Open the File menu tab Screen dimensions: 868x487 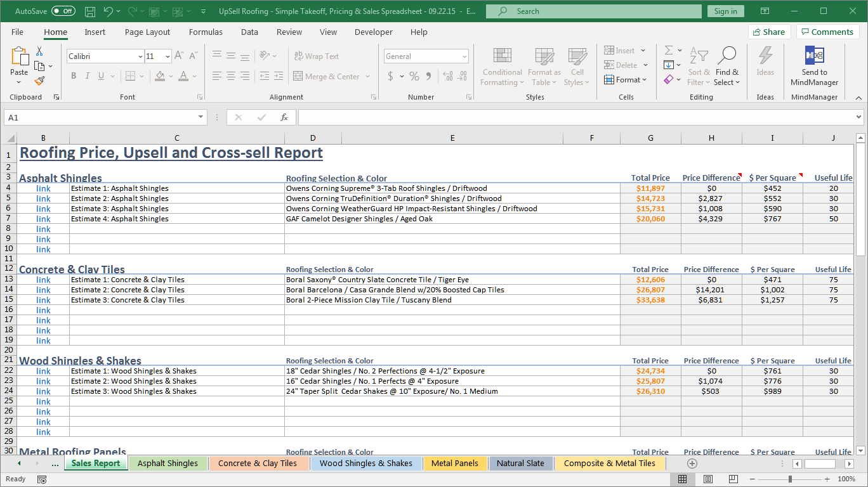(x=18, y=32)
